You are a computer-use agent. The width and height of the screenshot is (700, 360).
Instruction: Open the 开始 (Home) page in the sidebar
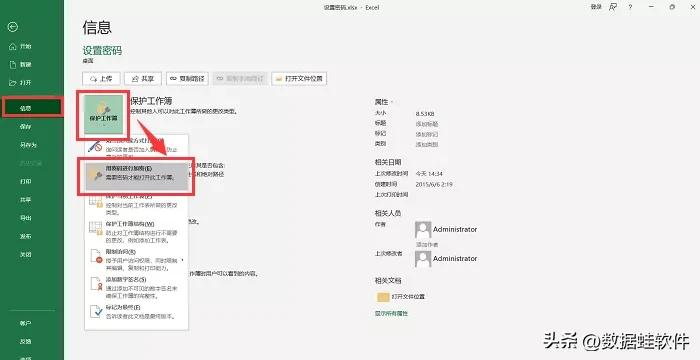(x=21, y=46)
